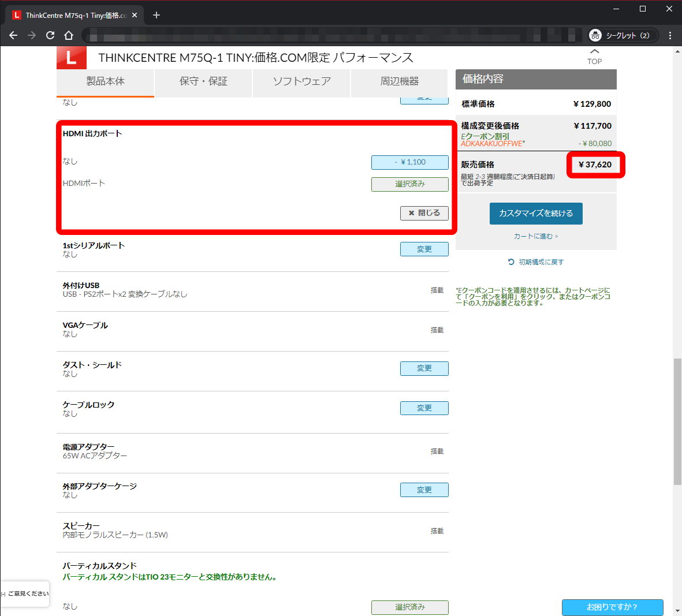Click the ADKAKAKUOFFWE coupon code text
Screen dimensions: 682x616
point(493,143)
